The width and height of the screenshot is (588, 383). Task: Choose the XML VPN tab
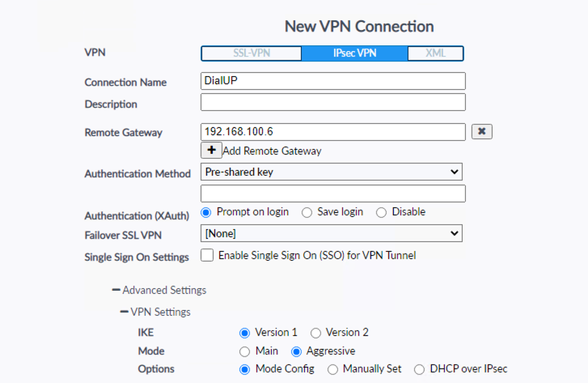[435, 53]
